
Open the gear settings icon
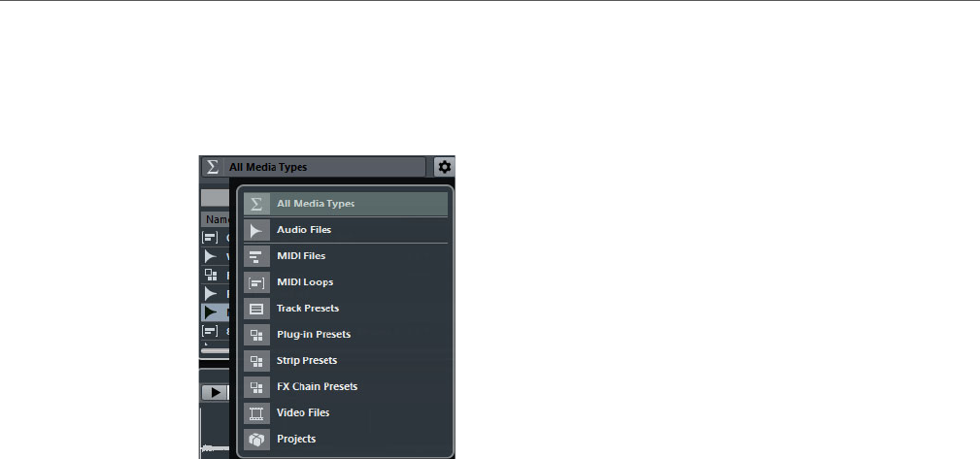[x=444, y=167]
